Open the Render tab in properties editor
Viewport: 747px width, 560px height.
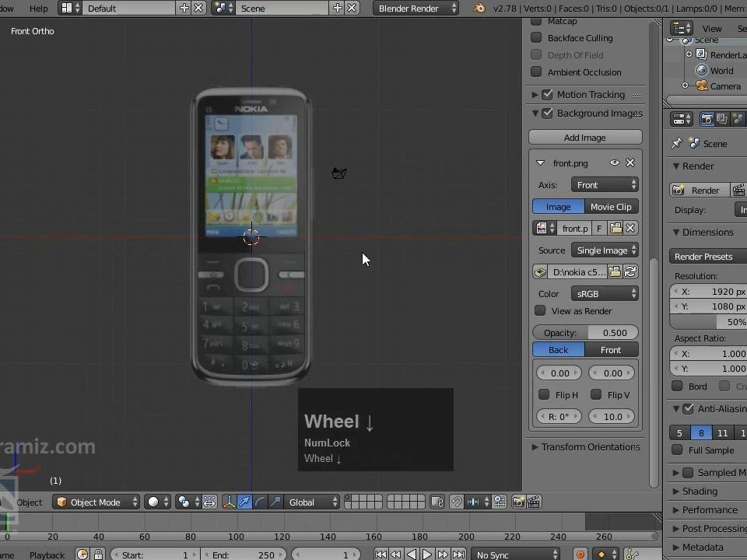[707, 119]
